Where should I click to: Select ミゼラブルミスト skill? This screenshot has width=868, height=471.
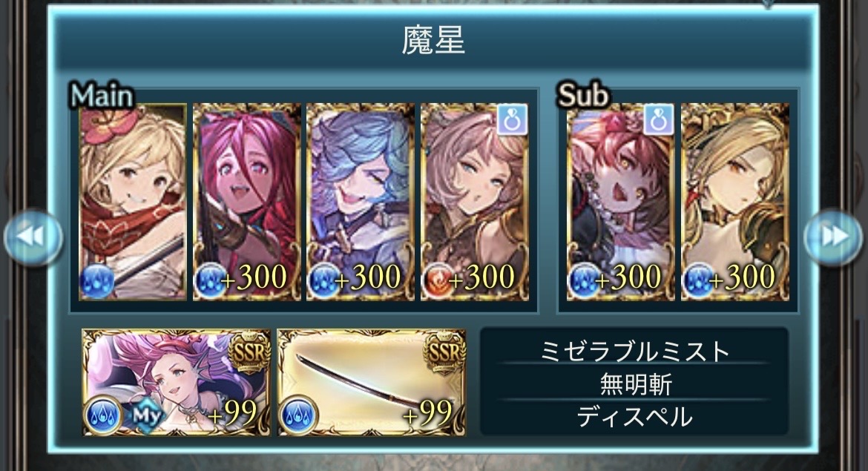[634, 351]
